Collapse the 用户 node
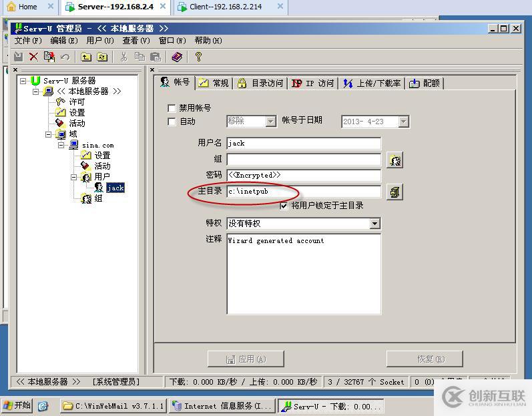Image resolution: width=532 pixels, height=416 pixels. [x=73, y=177]
